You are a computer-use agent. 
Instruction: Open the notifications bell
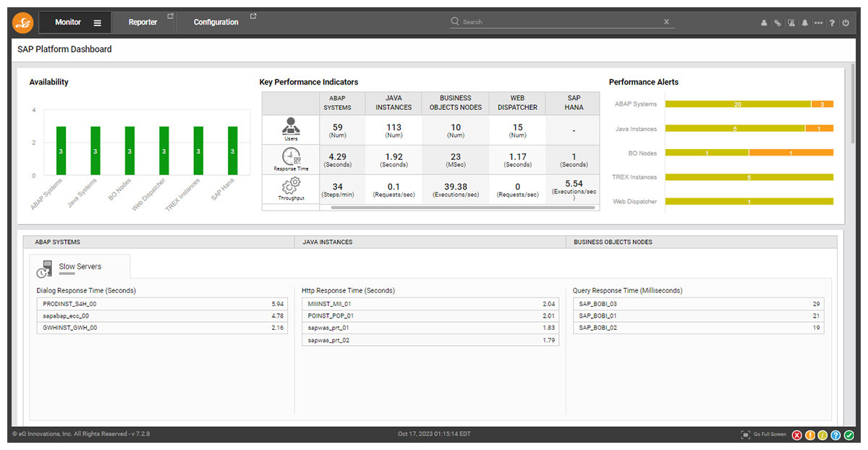[x=804, y=23]
